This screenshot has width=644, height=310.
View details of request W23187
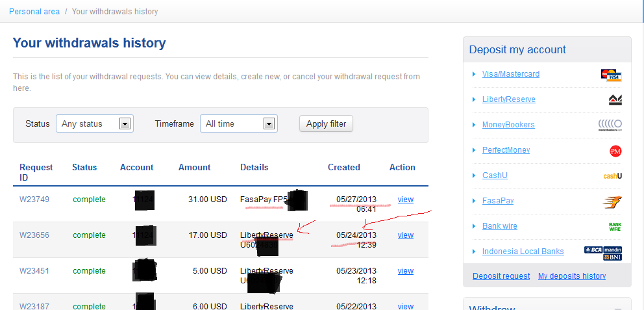tap(405, 306)
